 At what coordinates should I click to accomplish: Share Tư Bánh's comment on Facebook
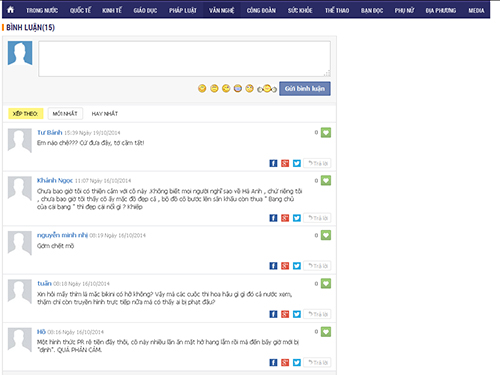(273, 163)
